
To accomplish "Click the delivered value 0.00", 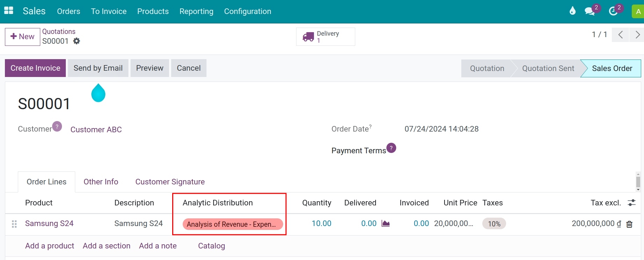I will click(x=369, y=223).
